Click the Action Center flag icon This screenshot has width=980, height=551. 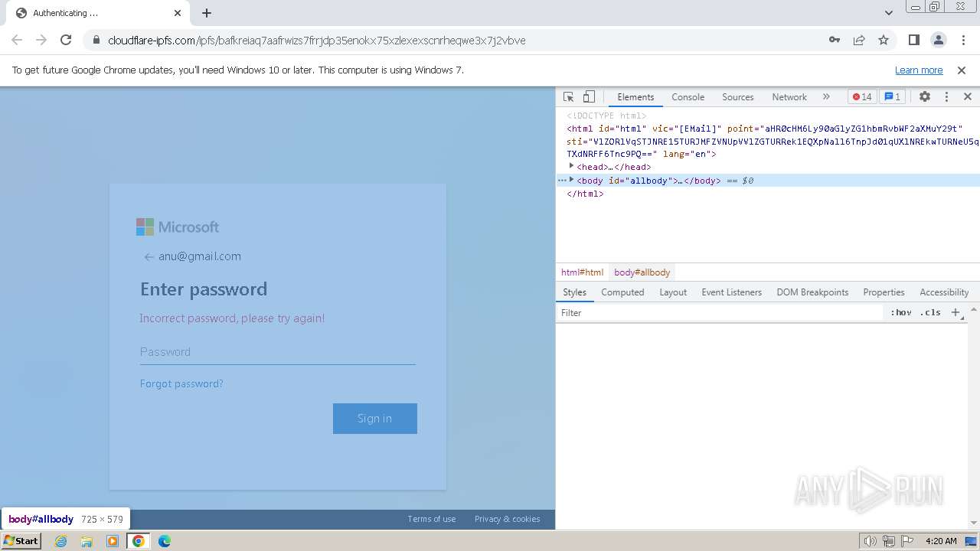tap(907, 541)
